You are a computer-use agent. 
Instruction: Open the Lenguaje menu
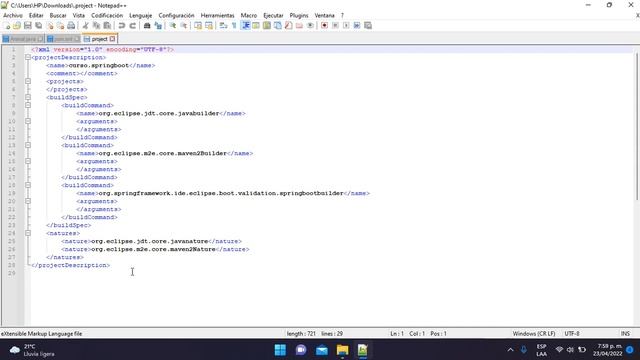tap(140, 16)
